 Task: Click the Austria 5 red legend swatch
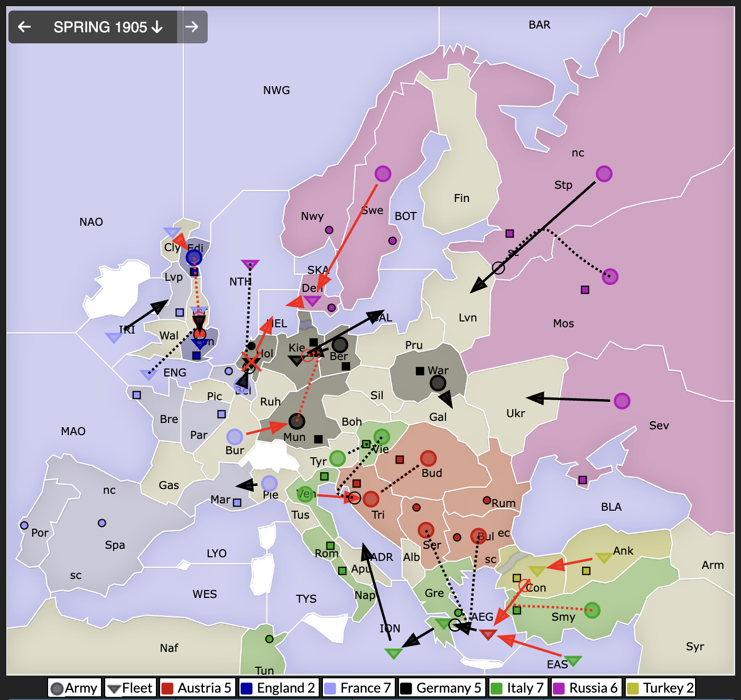tap(168, 688)
